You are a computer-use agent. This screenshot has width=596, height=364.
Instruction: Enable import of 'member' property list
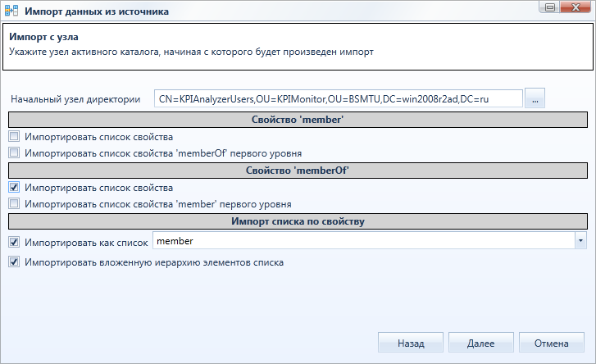[x=14, y=136]
